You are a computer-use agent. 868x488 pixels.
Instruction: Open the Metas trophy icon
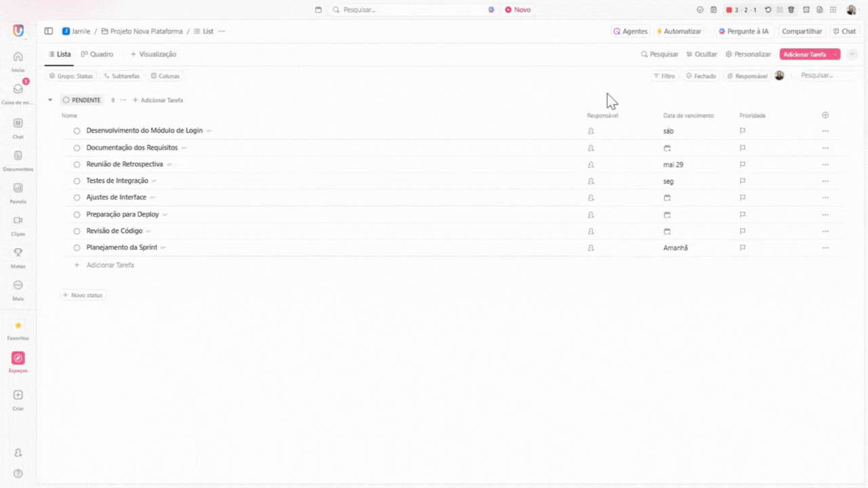click(x=18, y=253)
